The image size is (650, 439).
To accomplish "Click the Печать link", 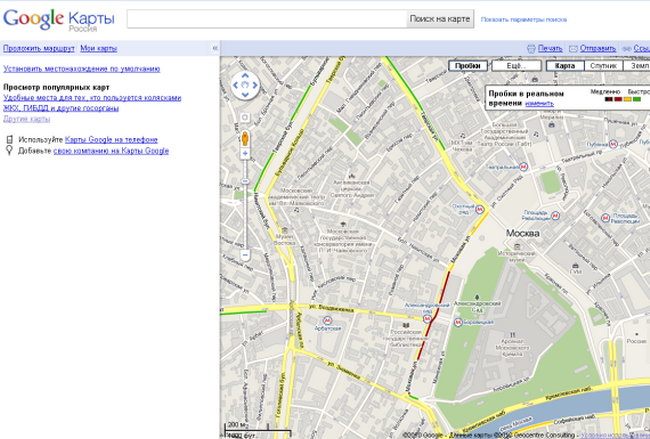I will (x=550, y=49).
